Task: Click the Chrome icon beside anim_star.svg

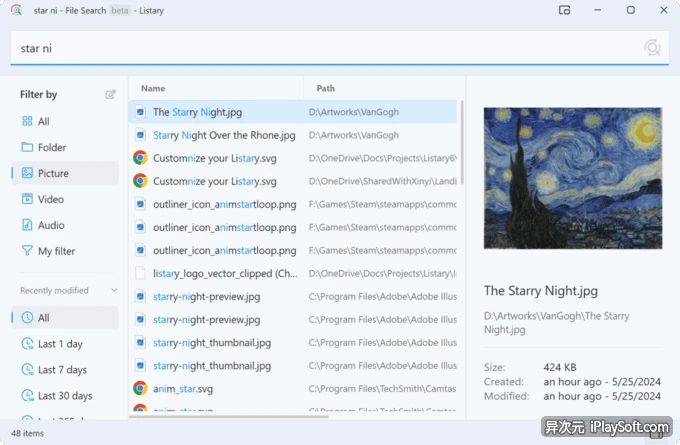Action: click(140, 389)
